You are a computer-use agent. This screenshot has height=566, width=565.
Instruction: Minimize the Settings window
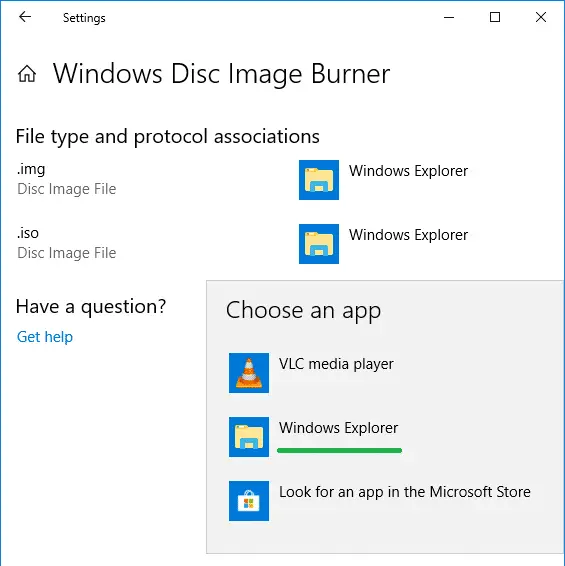tap(449, 17)
